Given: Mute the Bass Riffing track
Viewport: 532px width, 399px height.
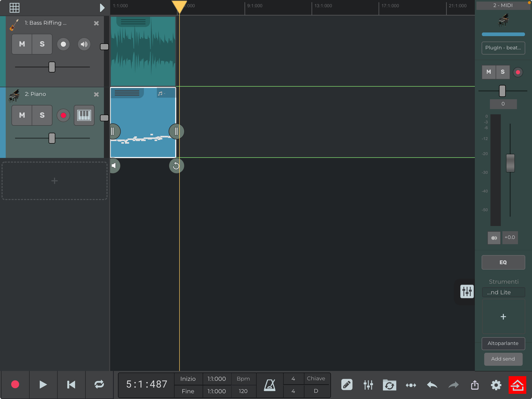Looking at the screenshot, I should (22, 44).
